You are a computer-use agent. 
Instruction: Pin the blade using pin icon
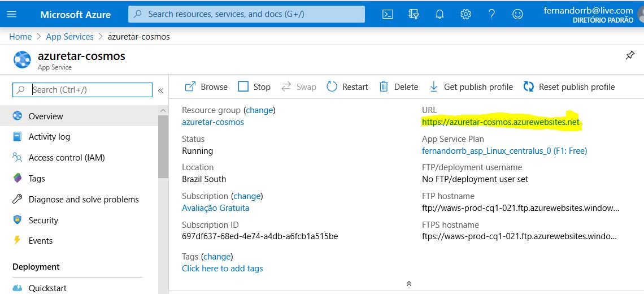pos(630,55)
